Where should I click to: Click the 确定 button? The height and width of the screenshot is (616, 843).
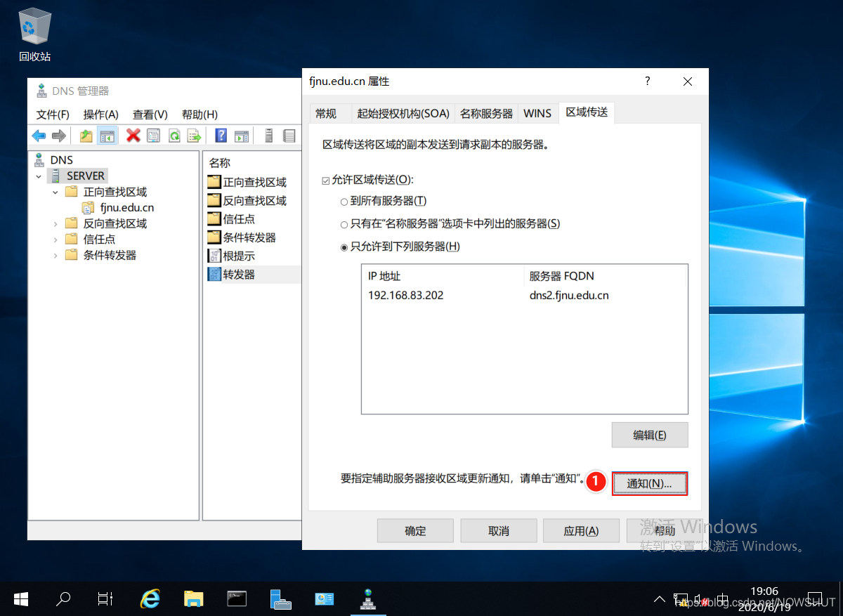point(415,531)
